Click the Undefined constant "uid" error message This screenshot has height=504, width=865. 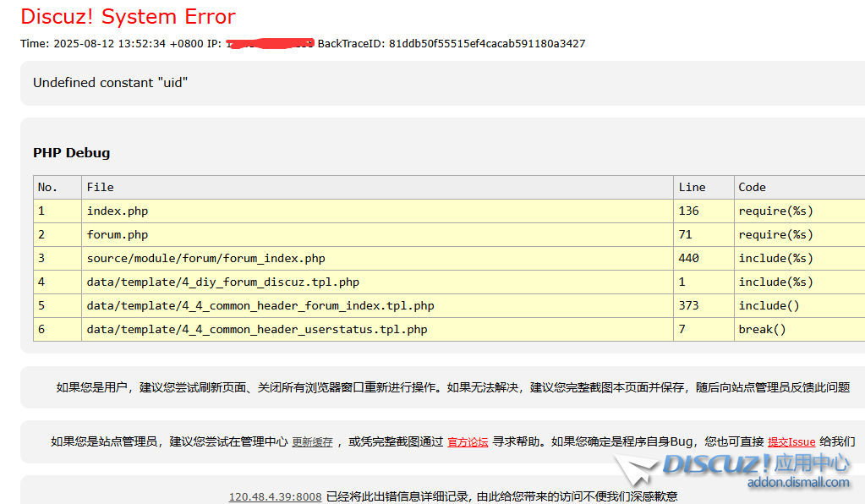tap(110, 82)
